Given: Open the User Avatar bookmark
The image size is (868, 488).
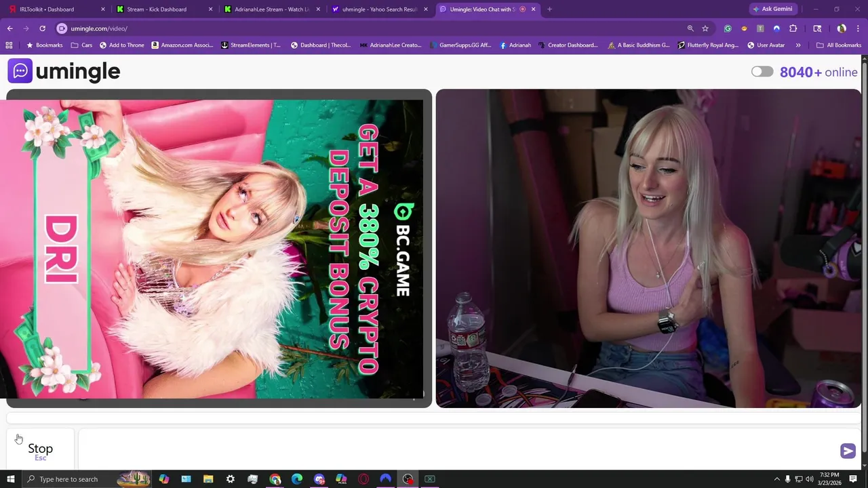Looking at the screenshot, I should coord(766,45).
